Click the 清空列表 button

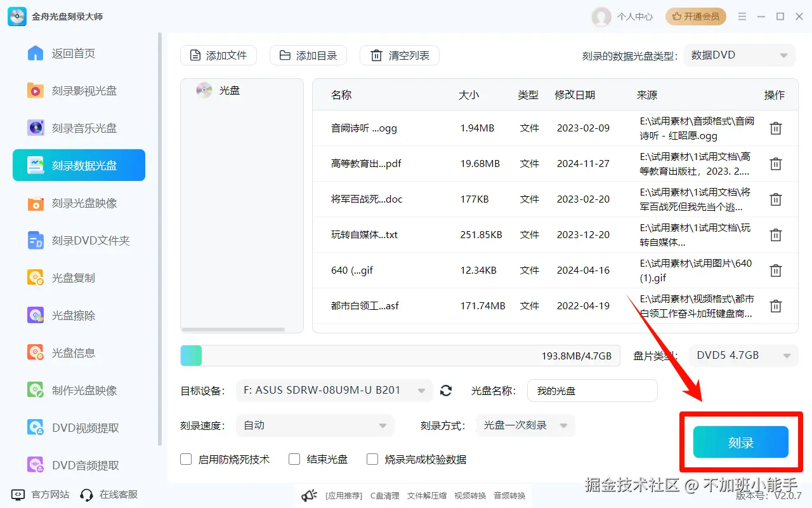(400, 55)
